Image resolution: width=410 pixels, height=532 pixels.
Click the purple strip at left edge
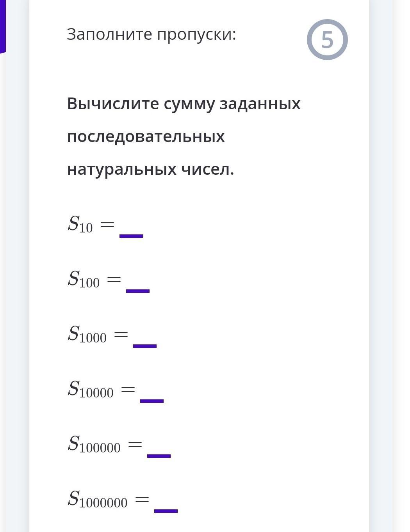[x=2, y=25]
